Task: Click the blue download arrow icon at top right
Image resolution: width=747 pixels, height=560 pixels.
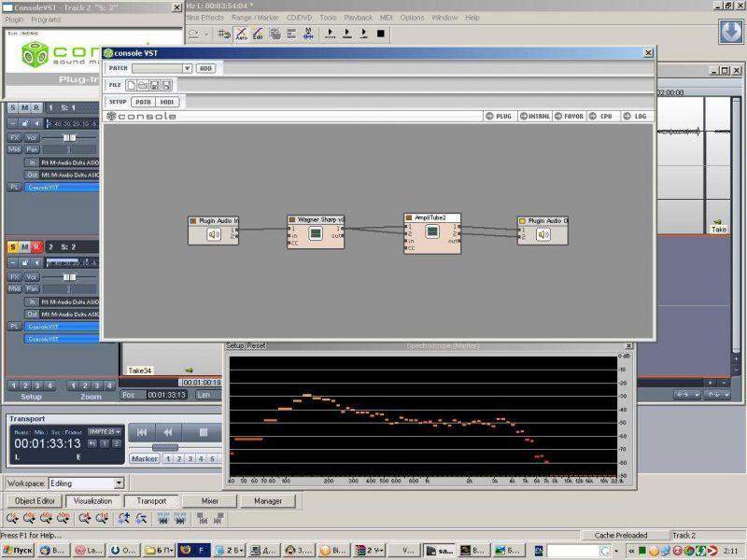Action: click(x=730, y=31)
